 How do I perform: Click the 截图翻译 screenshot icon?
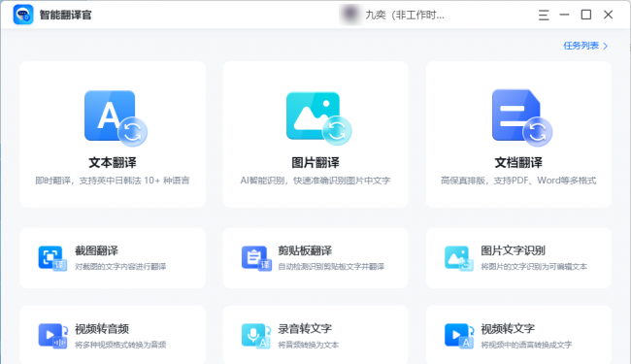pos(52,258)
